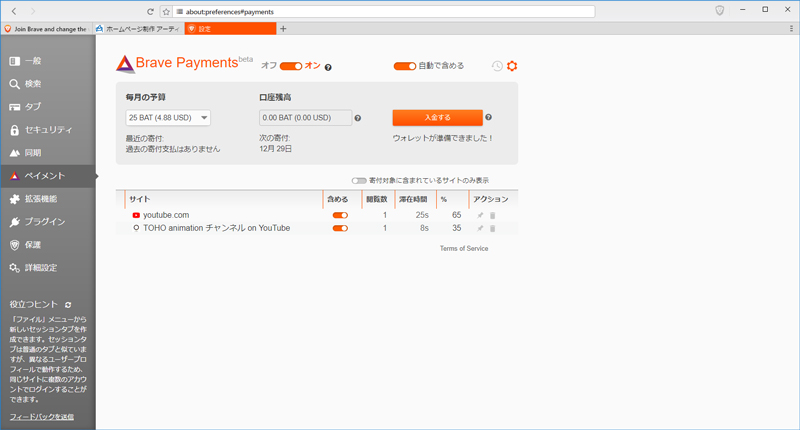This screenshot has height=430, width=800.
Task: Open Security (セキュリティ) settings section
Action: pos(47,130)
